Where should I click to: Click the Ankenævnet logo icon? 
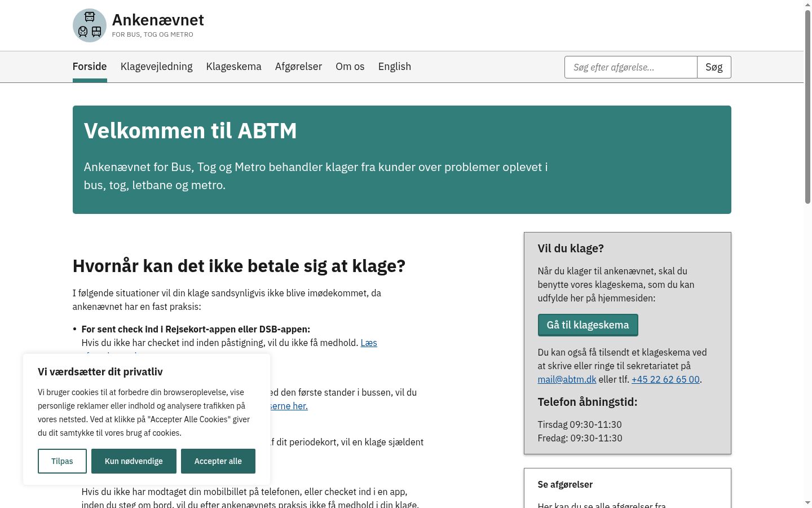tap(90, 25)
